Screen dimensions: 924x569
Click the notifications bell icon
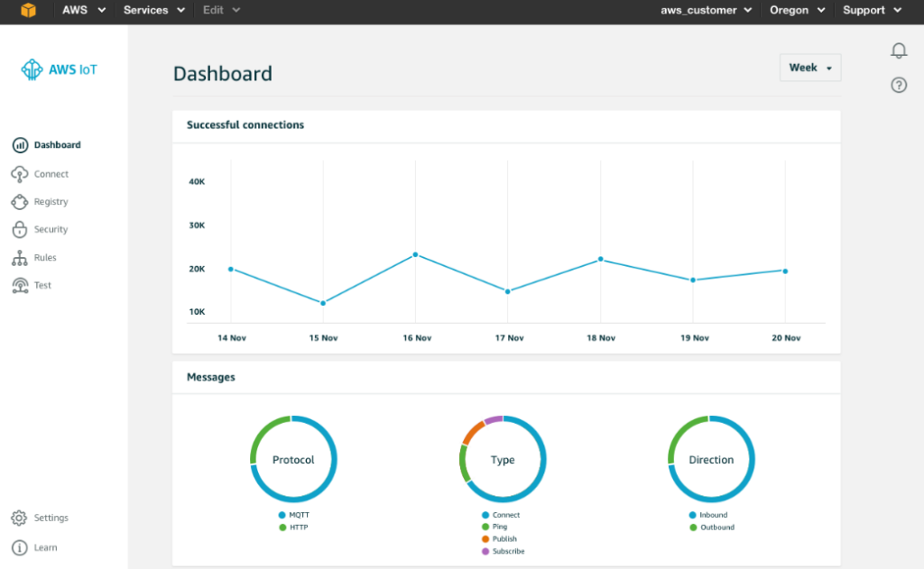click(899, 50)
